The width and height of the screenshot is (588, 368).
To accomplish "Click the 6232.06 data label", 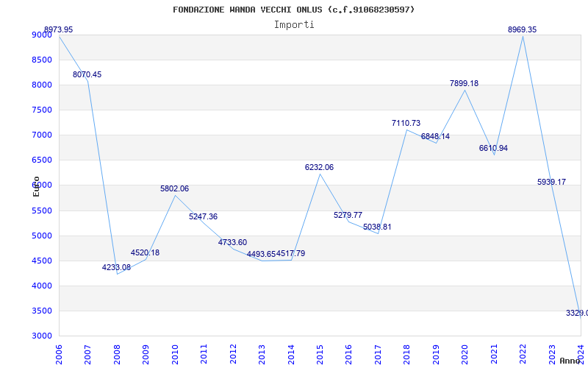I will (319, 168).
